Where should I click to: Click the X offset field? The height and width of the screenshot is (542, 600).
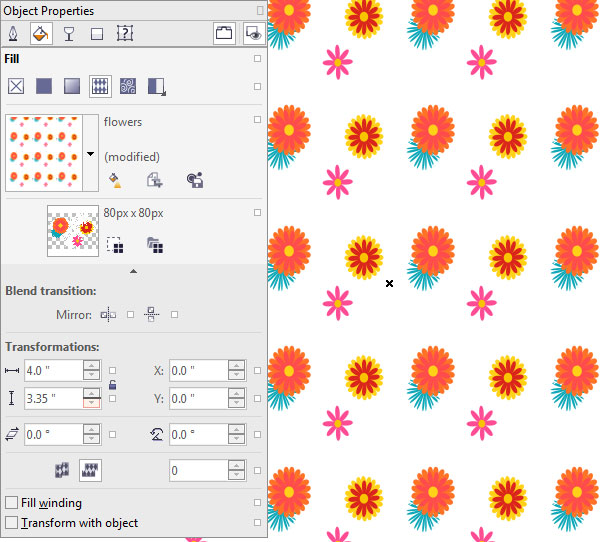(199, 371)
